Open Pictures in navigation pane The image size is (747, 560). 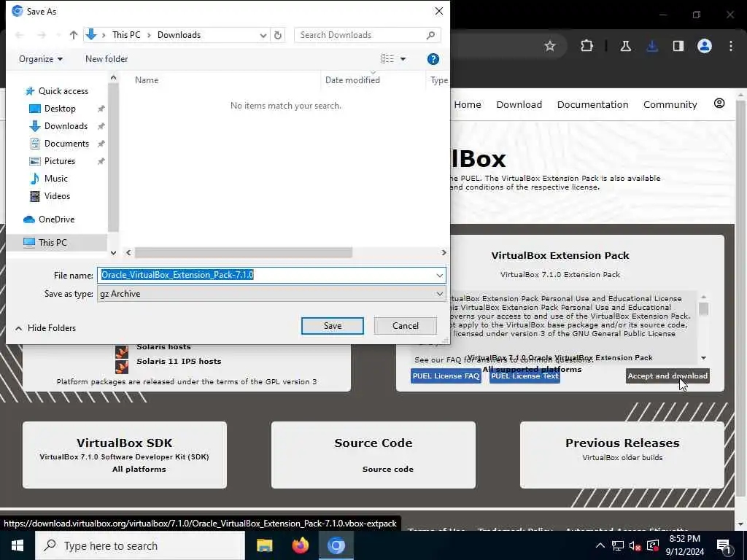[60, 161]
